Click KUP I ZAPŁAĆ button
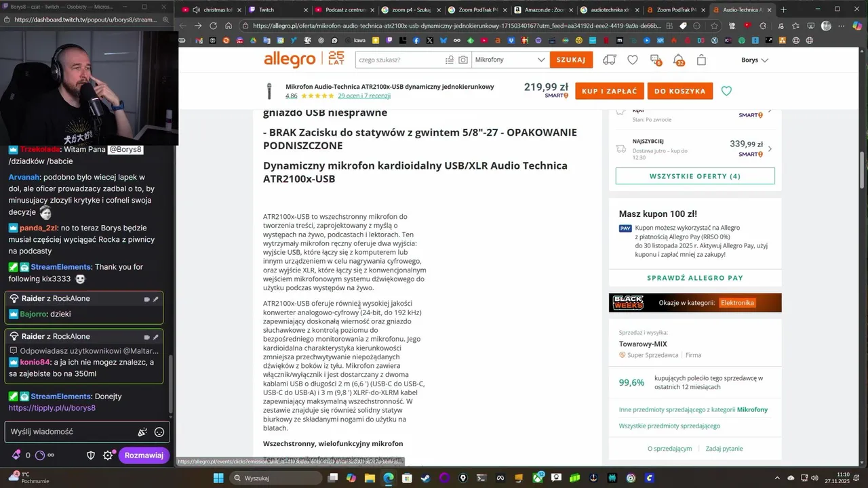 pyautogui.click(x=610, y=91)
